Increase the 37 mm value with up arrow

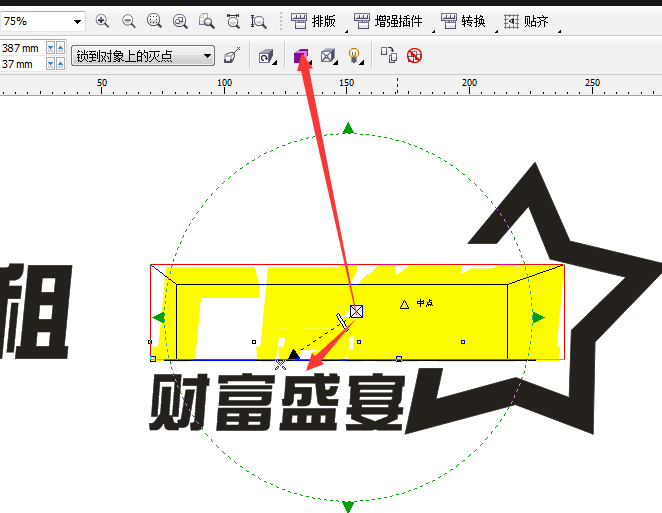click(x=60, y=64)
